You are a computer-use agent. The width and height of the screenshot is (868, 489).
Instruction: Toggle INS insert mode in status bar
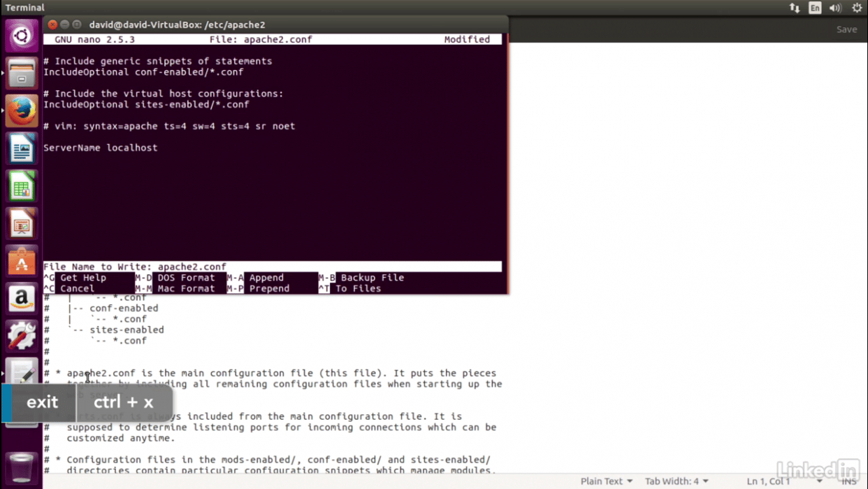coord(849,481)
